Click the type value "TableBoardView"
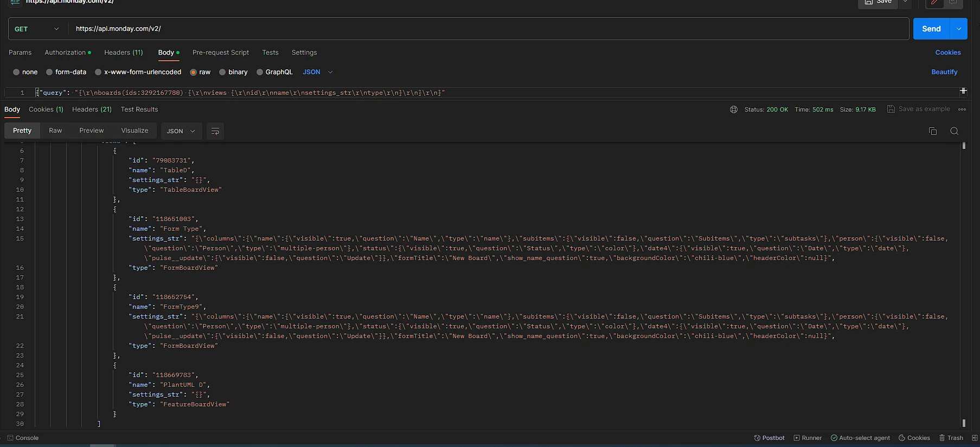This screenshot has width=980, height=447. click(190, 190)
